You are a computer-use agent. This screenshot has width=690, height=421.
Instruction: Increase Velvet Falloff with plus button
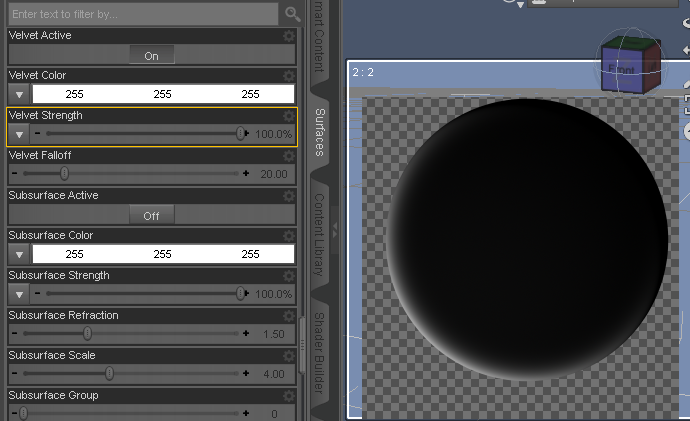click(246, 173)
